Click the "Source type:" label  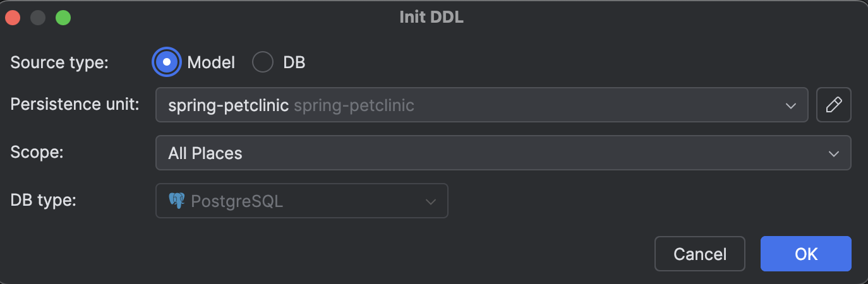[x=60, y=62]
